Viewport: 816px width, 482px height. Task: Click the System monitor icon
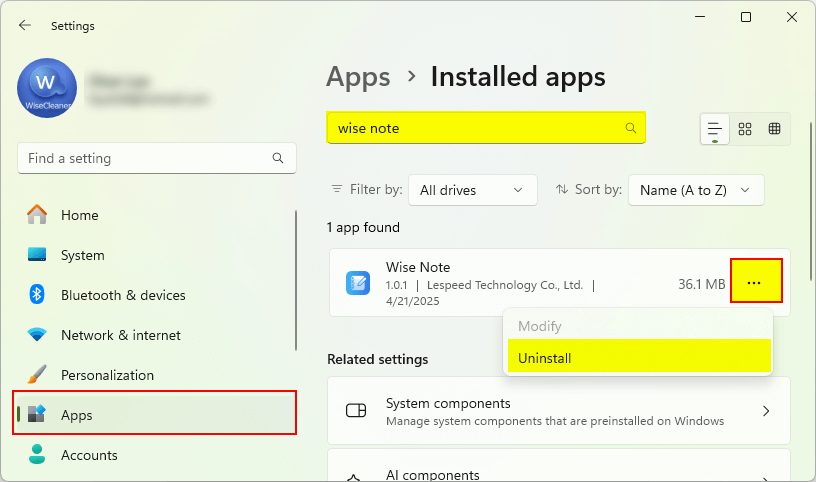[x=37, y=255]
